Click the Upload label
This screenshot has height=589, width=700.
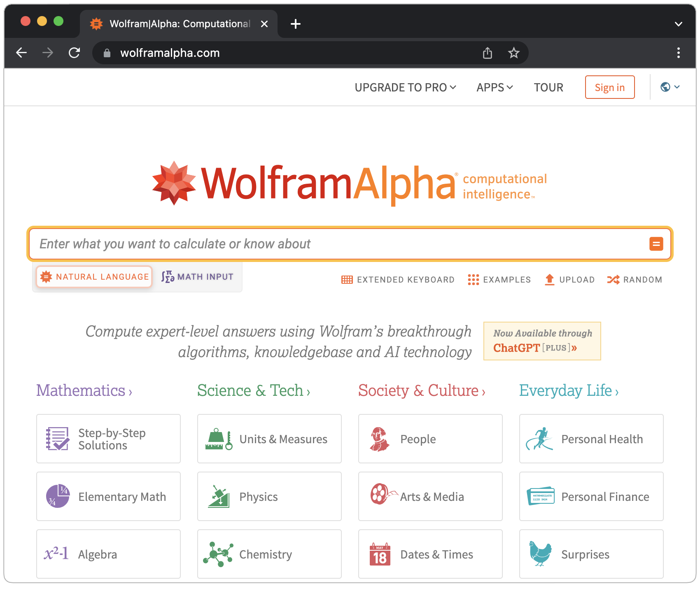(577, 280)
